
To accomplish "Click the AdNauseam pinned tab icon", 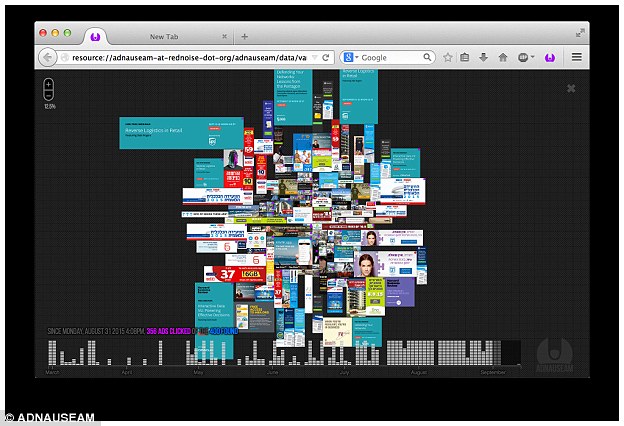I will click(94, 36).
